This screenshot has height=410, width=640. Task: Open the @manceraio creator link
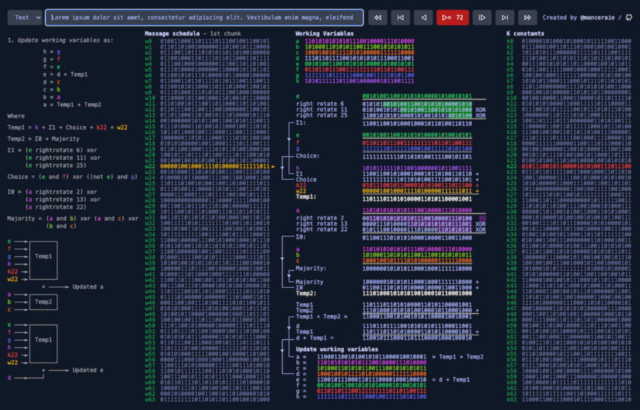(x=597, y=18)
